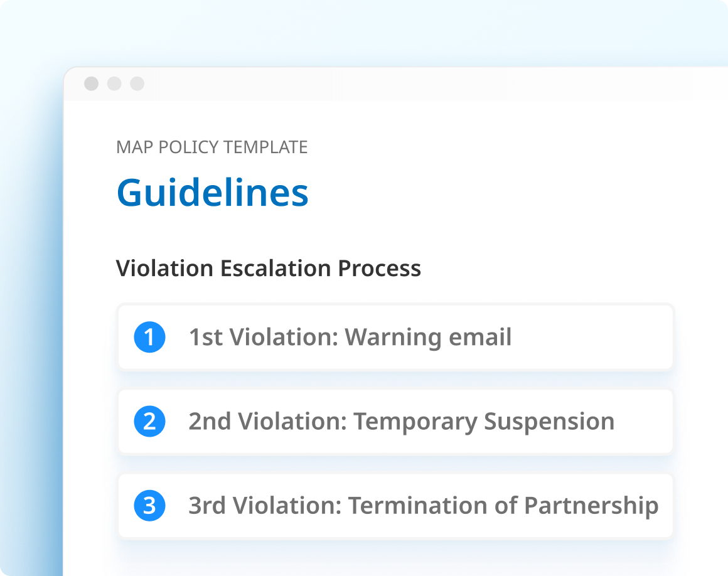
Task: Click light blue background above the window
Action: pyautogui.click(x=364, y=31)
